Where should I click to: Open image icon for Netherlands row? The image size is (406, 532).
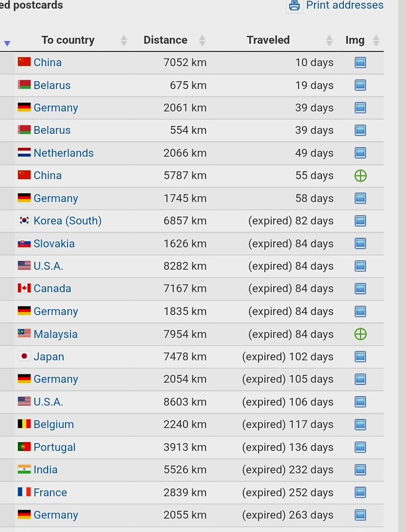click(x=360, y=153)
